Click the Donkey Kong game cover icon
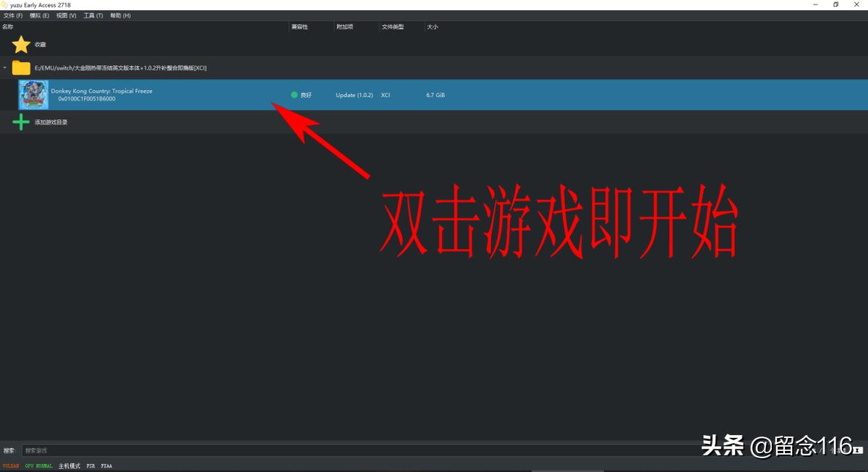The height and width of the screenshot is (472, 868). coord(33,94)
